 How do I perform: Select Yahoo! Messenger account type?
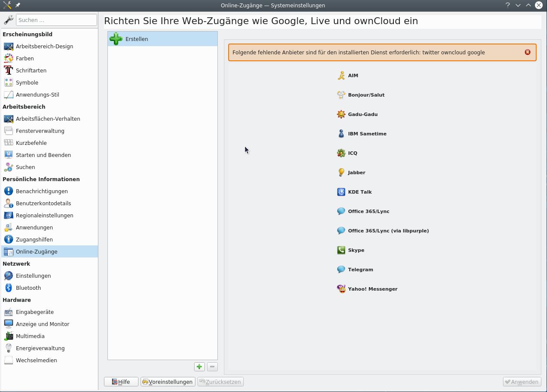pos(373,289)
